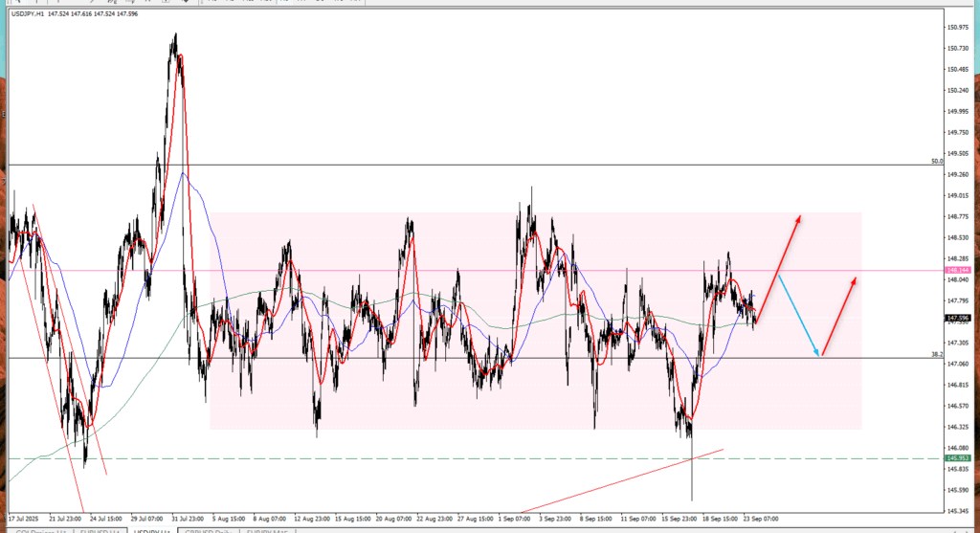Click the 1 Sep 07:00 time axis label

click(515, 518)
